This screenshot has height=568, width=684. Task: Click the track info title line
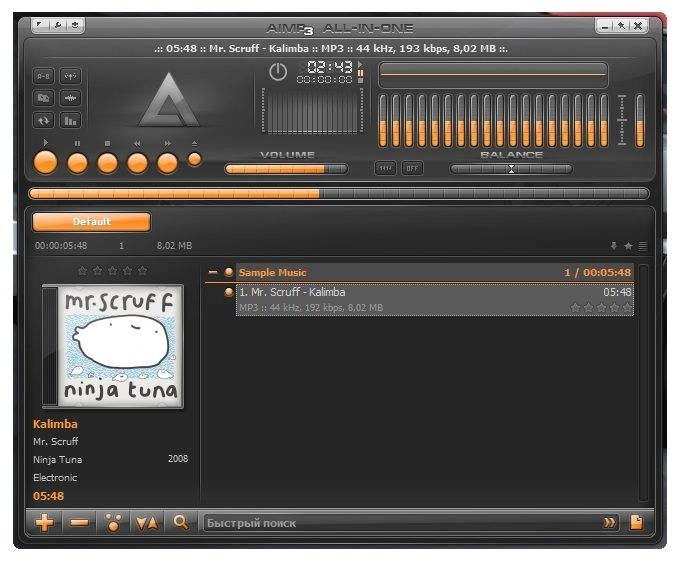(x=331, y=48)
